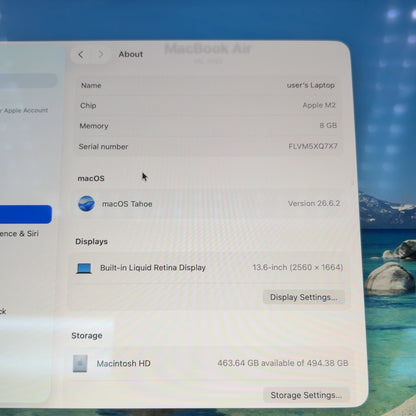Click the Macintosh HD drive icon
The width and height of the screenshot is (416, 416).
pos(80,363)
